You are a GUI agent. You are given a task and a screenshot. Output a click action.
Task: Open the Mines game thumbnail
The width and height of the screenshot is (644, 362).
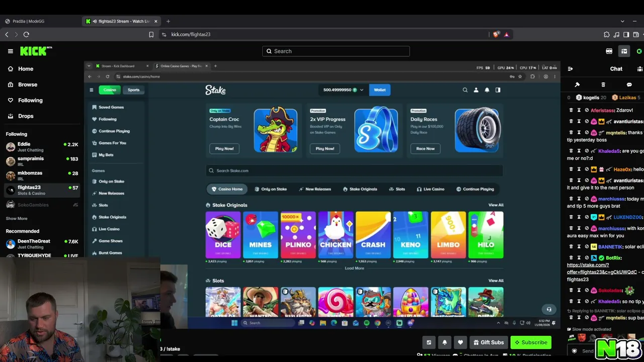261,235
